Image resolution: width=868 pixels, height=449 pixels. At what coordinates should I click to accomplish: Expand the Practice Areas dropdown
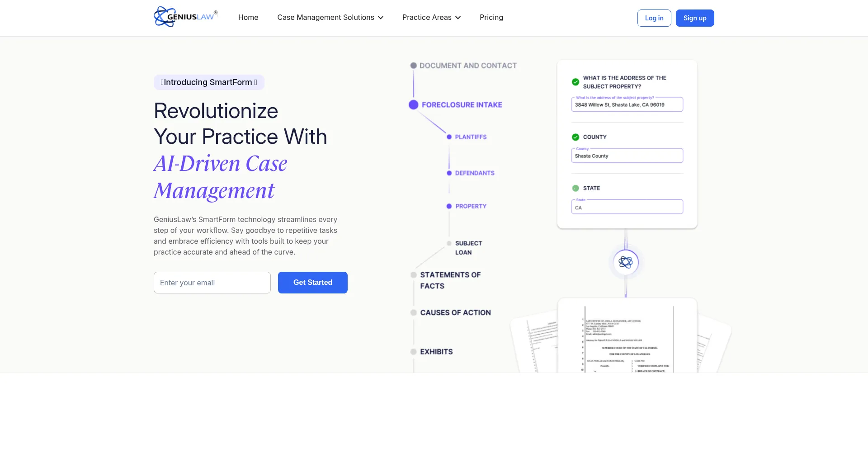tap(431, 18)
